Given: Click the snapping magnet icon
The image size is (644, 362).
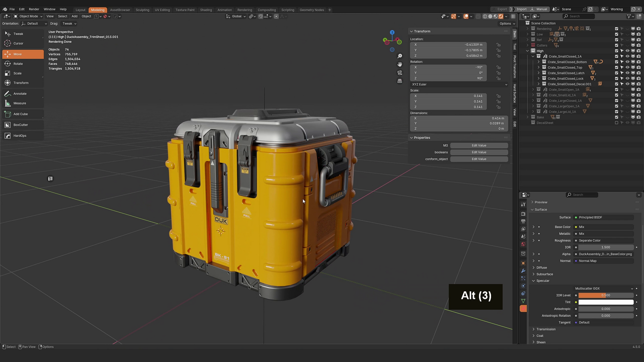Looking at the screenshot, I should click(x=261, y=16).
